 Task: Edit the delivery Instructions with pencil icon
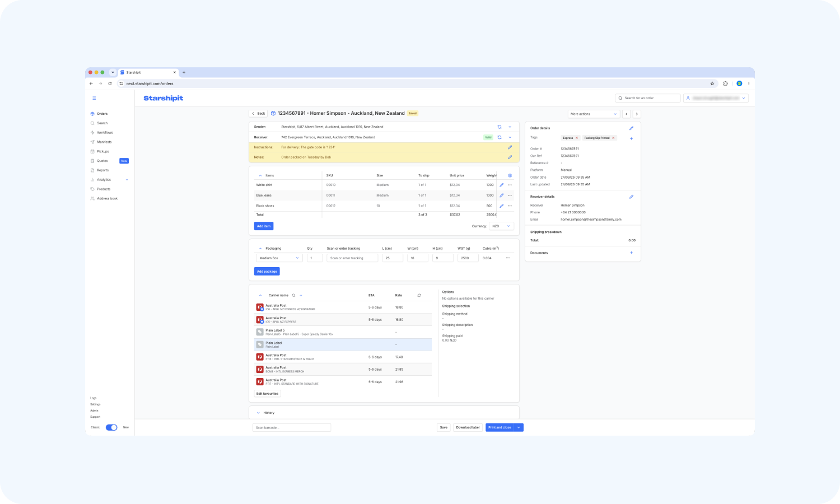(x=510, y=147)
